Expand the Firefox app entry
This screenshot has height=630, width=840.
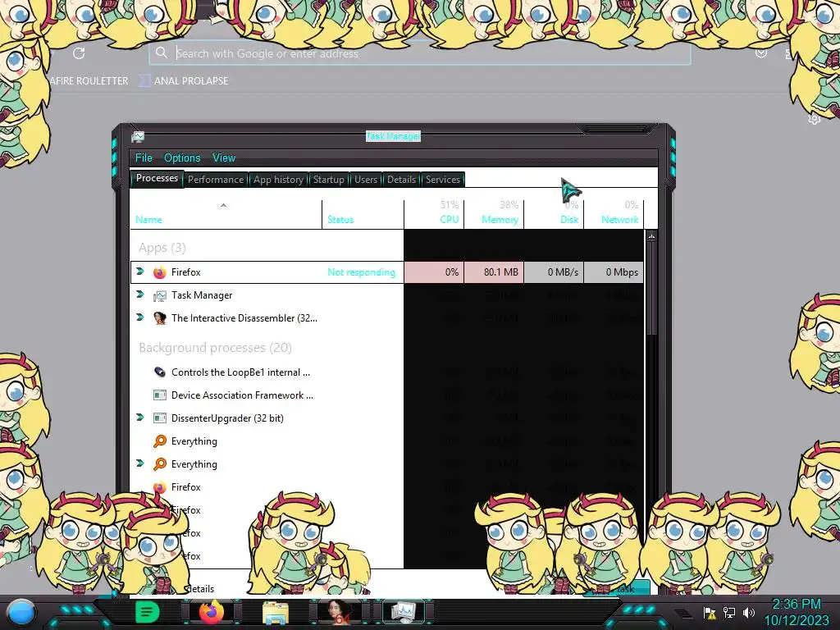pos(140,271)
